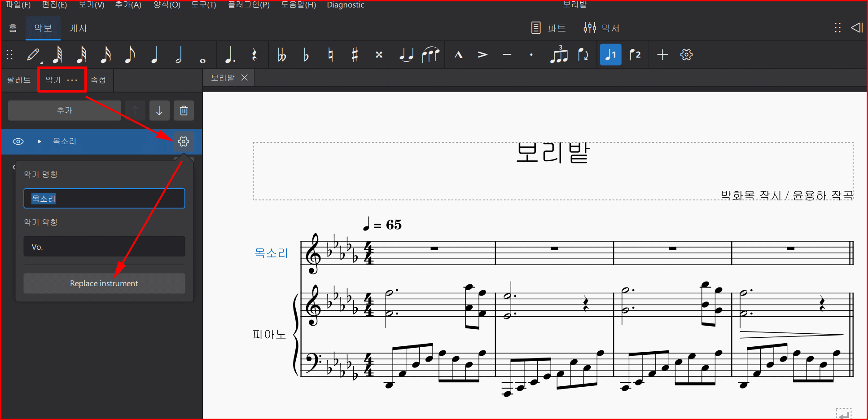The width and height of the screenshot is (868, 420).
Task: Focus the 악기 약칭 abbreviation field
Action: pos(104,247)
